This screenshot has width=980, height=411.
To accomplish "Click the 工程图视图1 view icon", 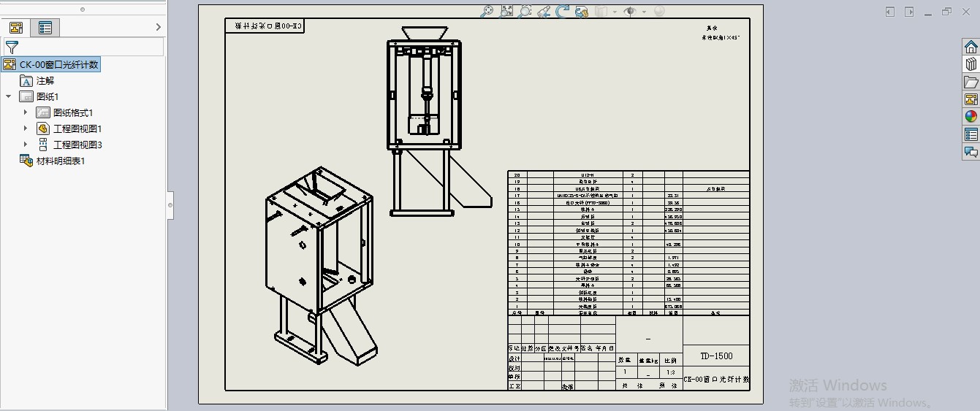I will (42, 128).
